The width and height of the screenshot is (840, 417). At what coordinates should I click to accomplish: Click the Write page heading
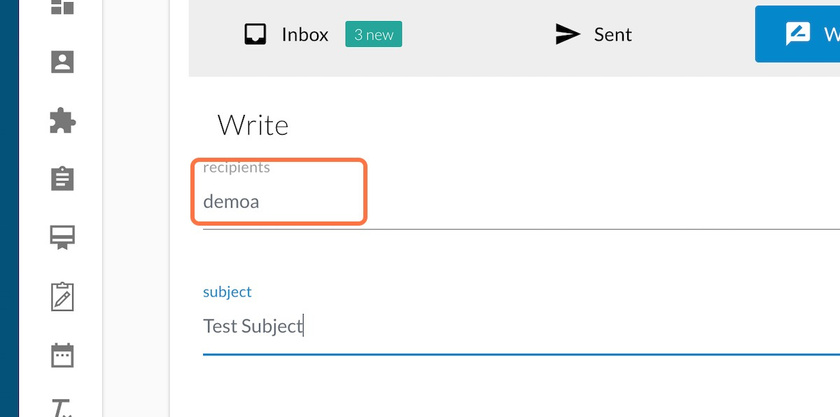coord(253,125)
